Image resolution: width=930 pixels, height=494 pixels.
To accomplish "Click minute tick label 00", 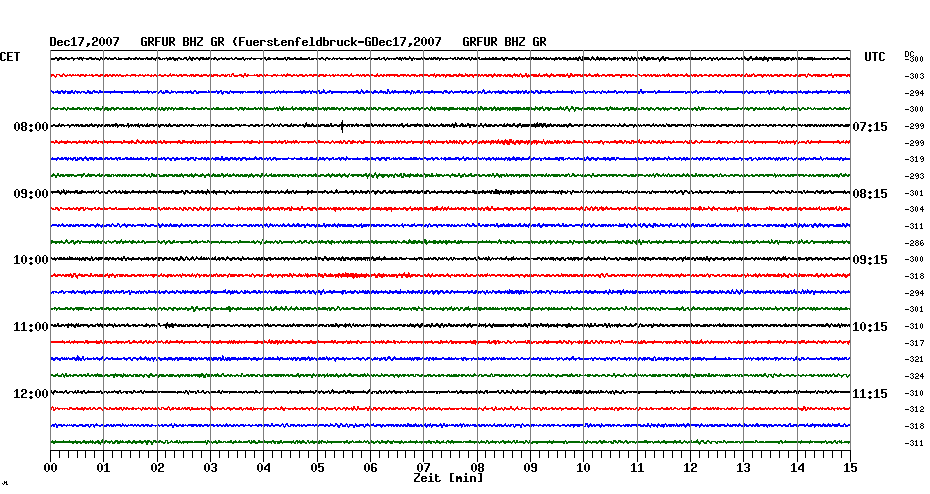I will point(50,468).
